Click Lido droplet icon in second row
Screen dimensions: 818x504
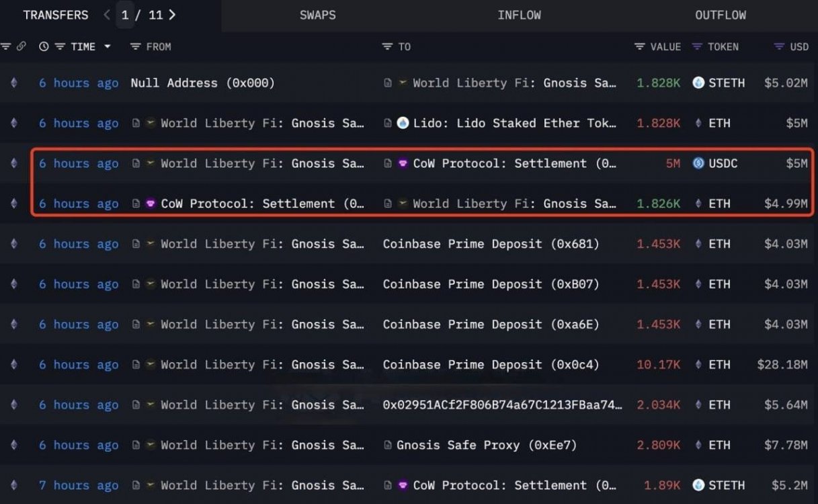403,123
